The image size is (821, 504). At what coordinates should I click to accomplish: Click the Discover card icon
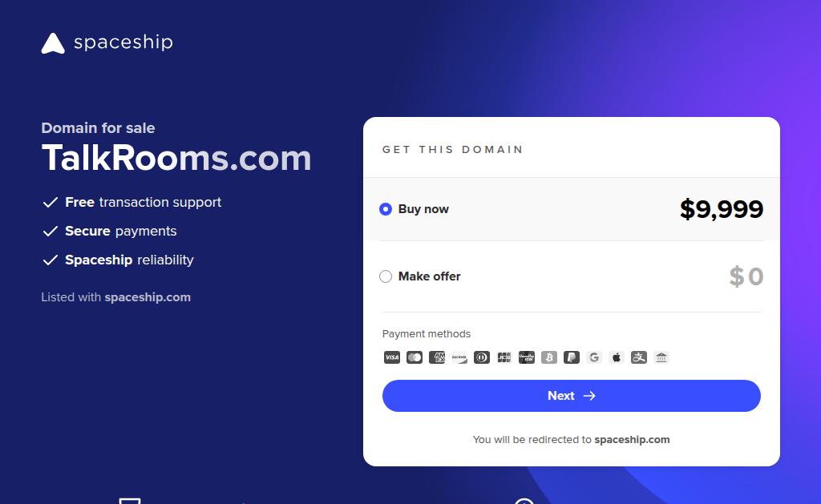pyautogui.click(x=459, y=357)
